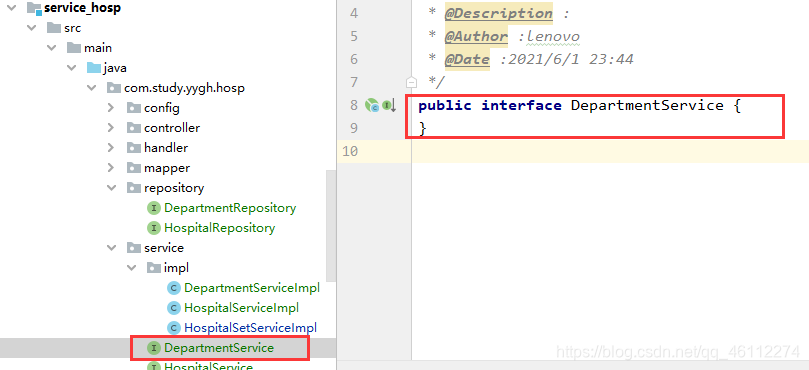Collapse the src folder arrow

[32, 28]
